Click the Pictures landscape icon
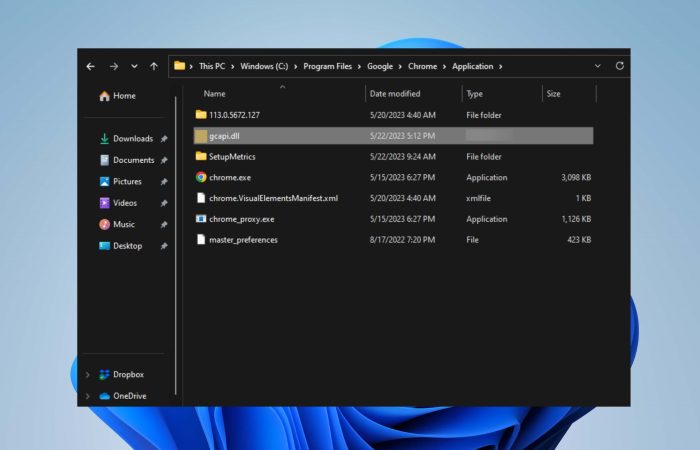The width and height of the screenshot is (700, 450). (x=104, y=182)
